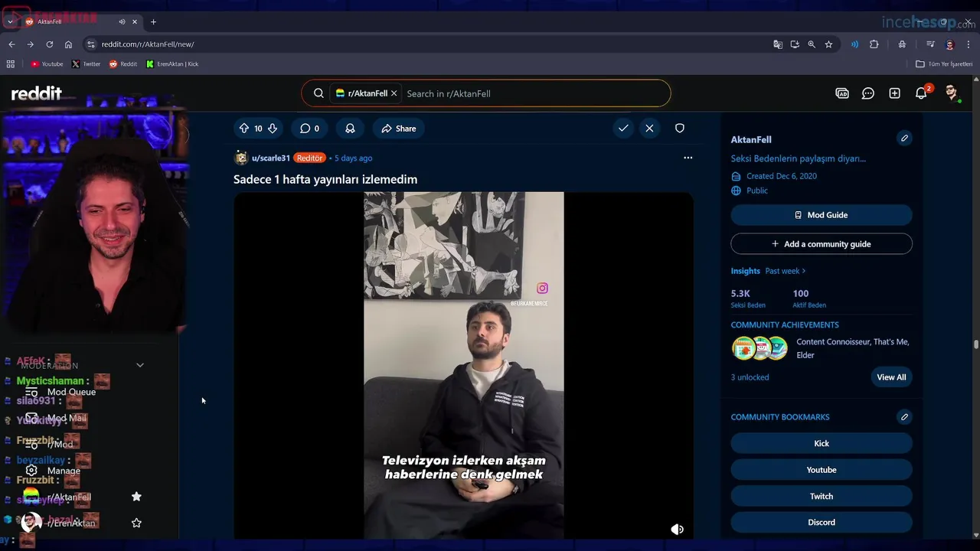Open Tüm Yer İşaretleri folder
Screen dimensions: 980x551
pos(944,64)
